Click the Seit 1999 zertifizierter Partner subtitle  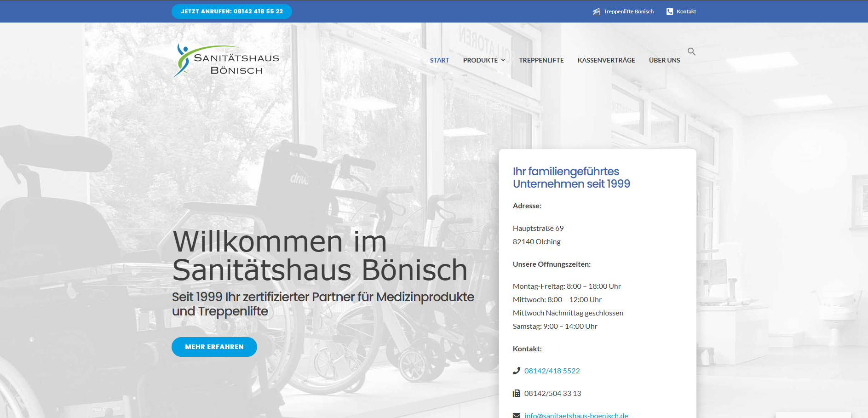(x=323, y=304)
